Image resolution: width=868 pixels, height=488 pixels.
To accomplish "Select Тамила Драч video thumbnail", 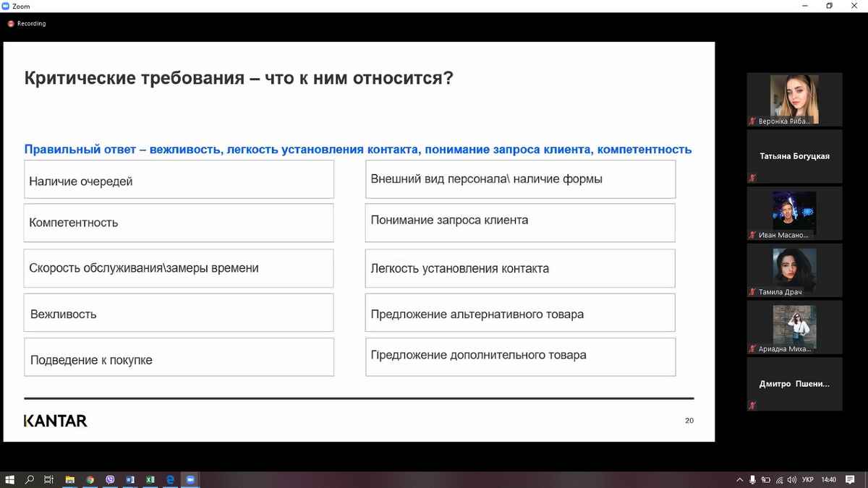I will click(794, 270).
